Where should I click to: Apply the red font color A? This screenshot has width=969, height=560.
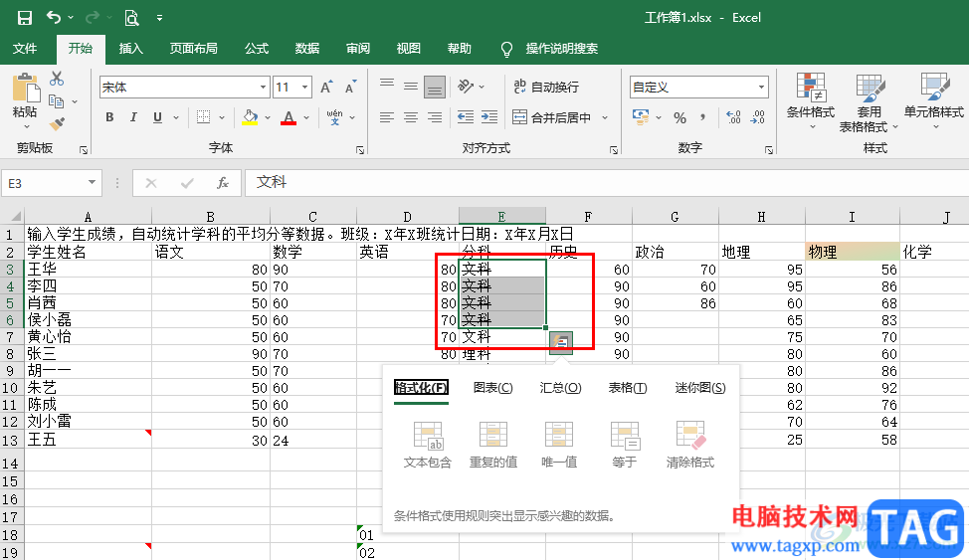click(289, 117)
